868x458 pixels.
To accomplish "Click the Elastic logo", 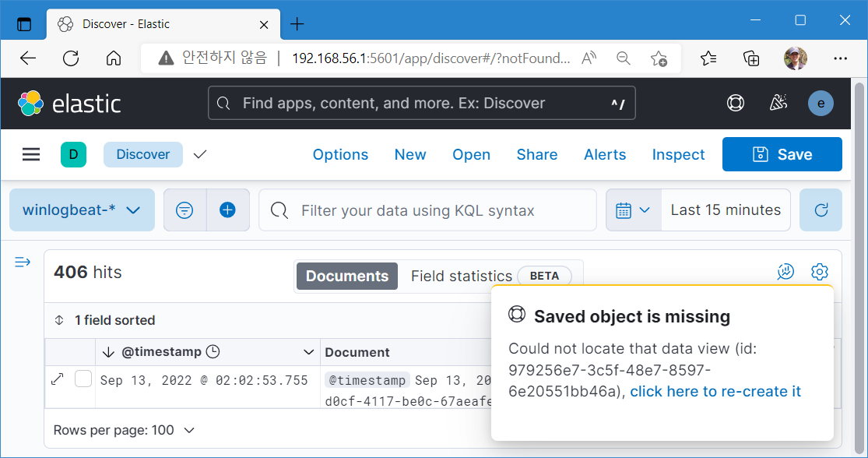I will click(x=69, y=103).
